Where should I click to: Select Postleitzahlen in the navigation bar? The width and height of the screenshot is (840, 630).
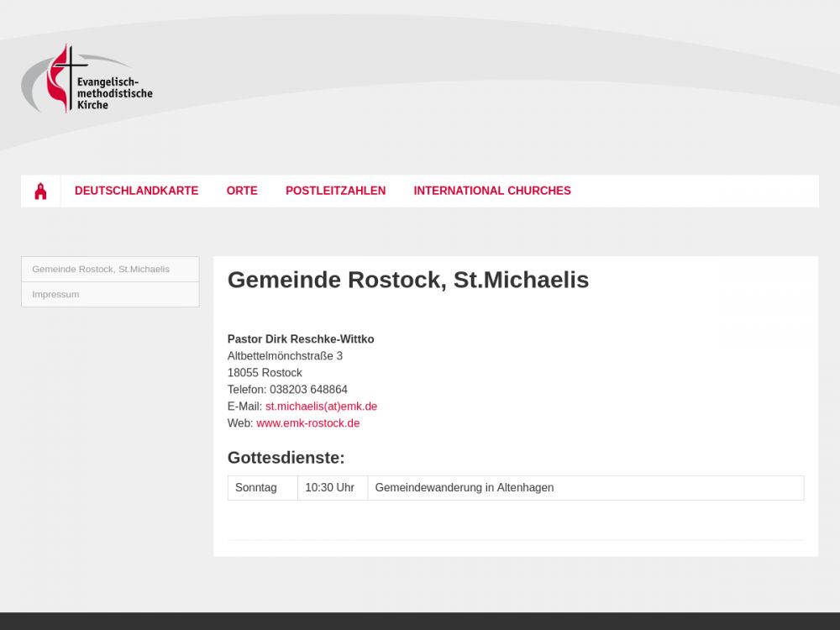(x=335, y=191)
